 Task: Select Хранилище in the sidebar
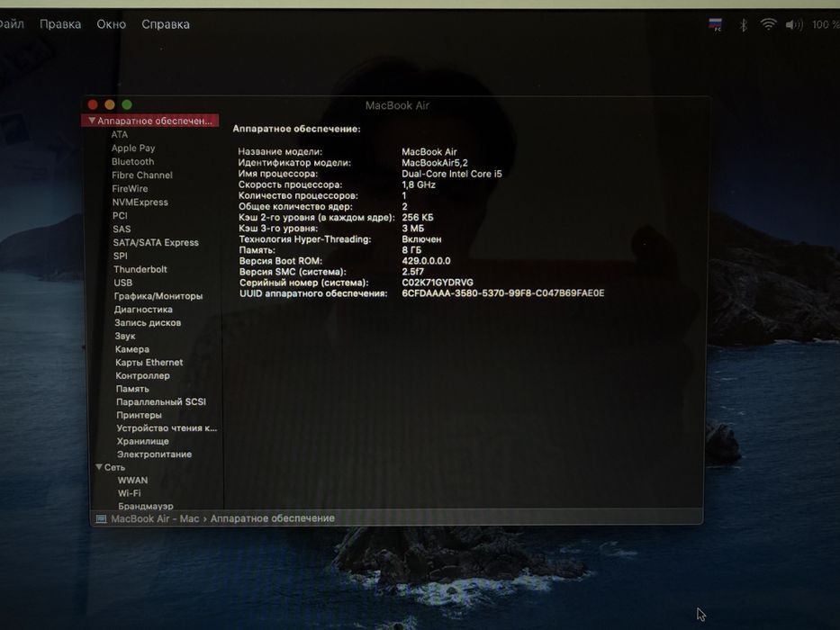[142, 441]
